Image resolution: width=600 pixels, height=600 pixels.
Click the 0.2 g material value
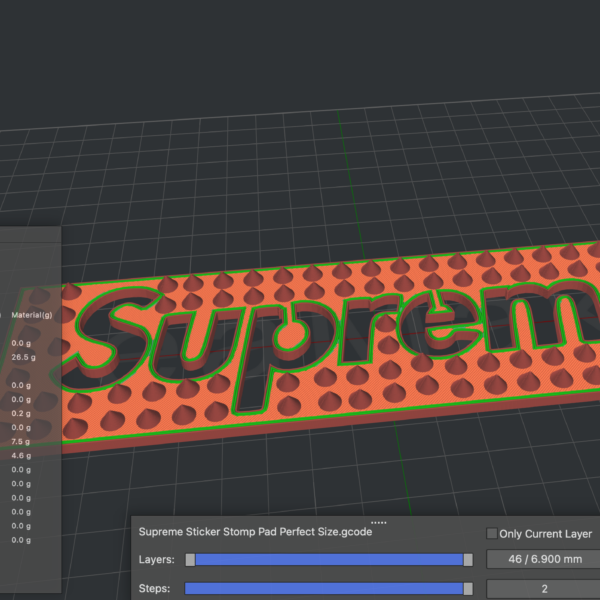(21, 414)
